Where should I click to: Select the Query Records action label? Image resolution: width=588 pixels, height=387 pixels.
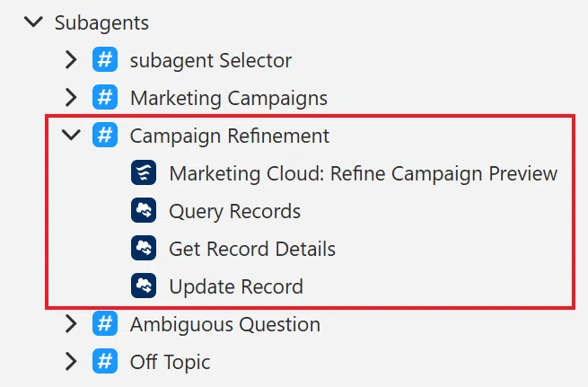tap(234, 212)
